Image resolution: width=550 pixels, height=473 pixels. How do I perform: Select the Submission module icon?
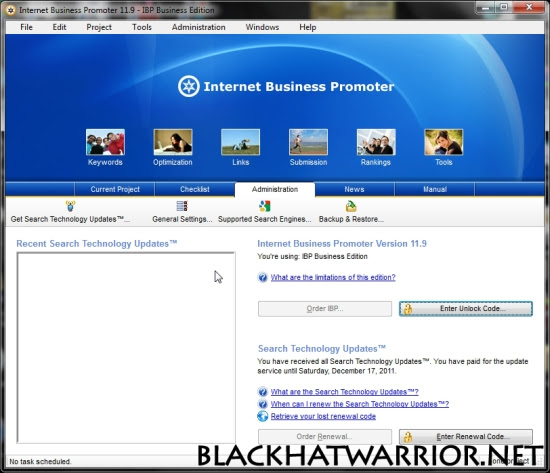click(x=308, y=142)
